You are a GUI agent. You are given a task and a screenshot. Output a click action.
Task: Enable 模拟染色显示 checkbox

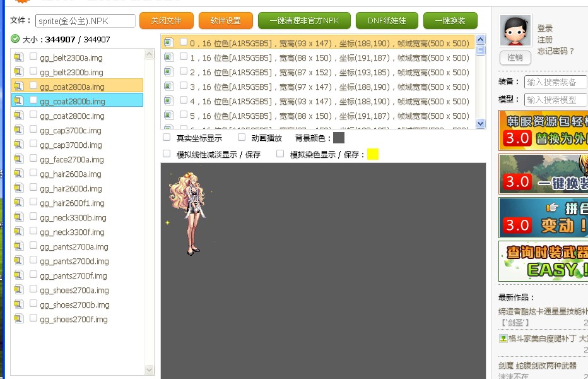[280, 153]
